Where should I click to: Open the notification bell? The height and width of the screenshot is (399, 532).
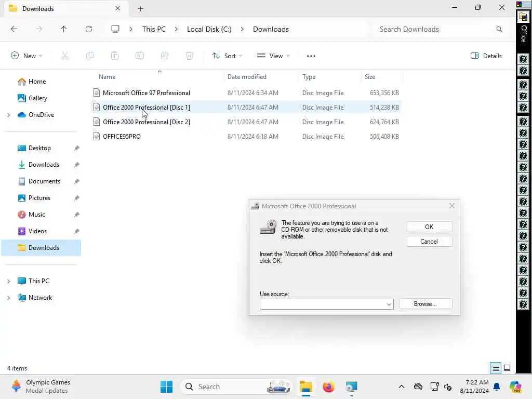[497, 387]
